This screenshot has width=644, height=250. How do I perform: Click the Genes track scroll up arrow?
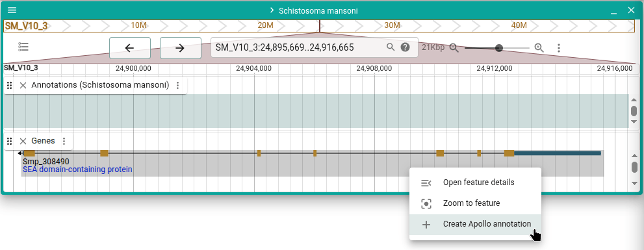(x=634, y=156)
